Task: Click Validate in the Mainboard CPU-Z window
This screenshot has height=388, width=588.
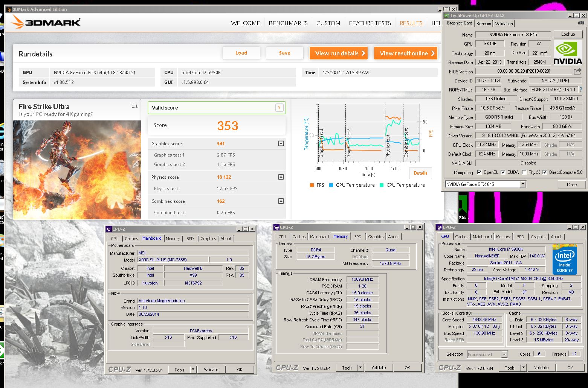Action: coord(211,370)
